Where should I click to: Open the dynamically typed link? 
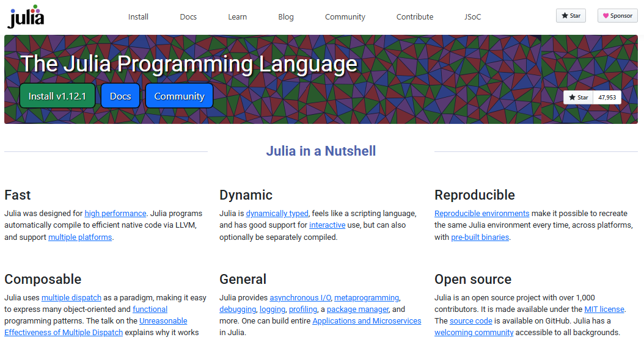(277, 213)
